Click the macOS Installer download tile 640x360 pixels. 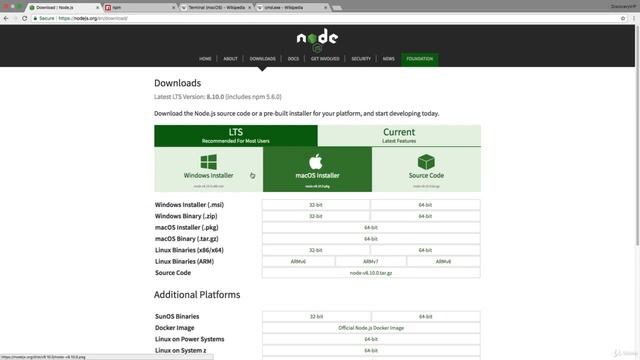coord(317,169)
